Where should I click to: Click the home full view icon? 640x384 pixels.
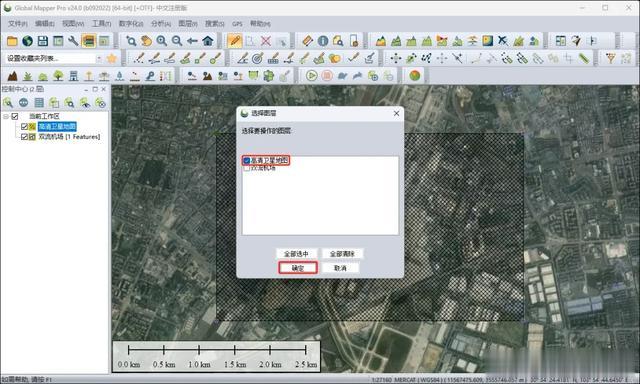tap(208, 41)
